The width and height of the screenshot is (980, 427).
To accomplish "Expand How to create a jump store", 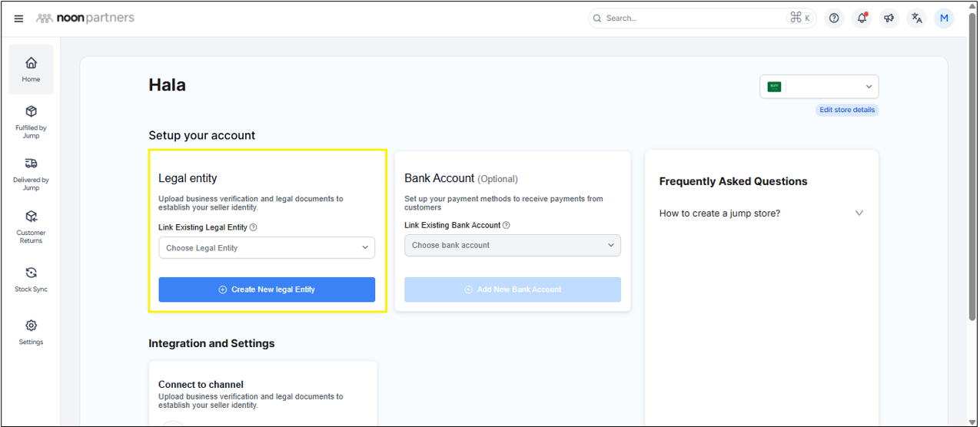I will pos(761,213).
